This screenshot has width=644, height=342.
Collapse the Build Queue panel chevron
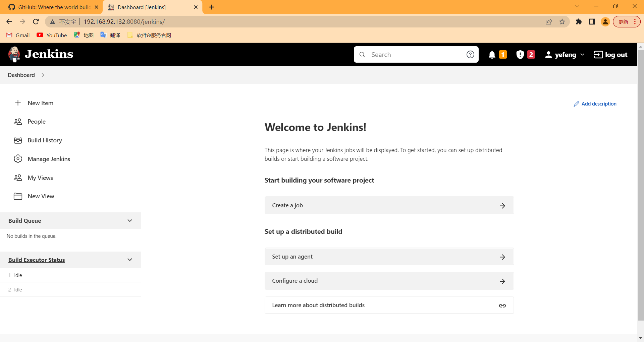click(130, 221)
